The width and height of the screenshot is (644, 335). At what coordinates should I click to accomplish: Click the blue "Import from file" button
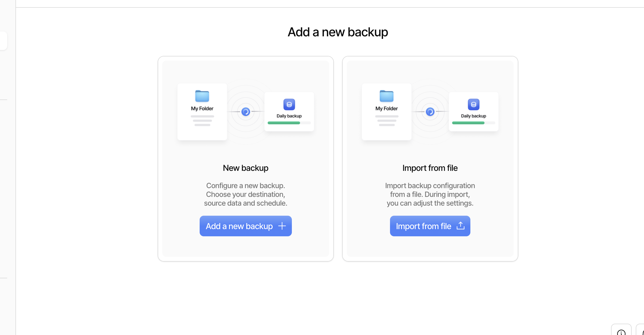click(430, 226)
